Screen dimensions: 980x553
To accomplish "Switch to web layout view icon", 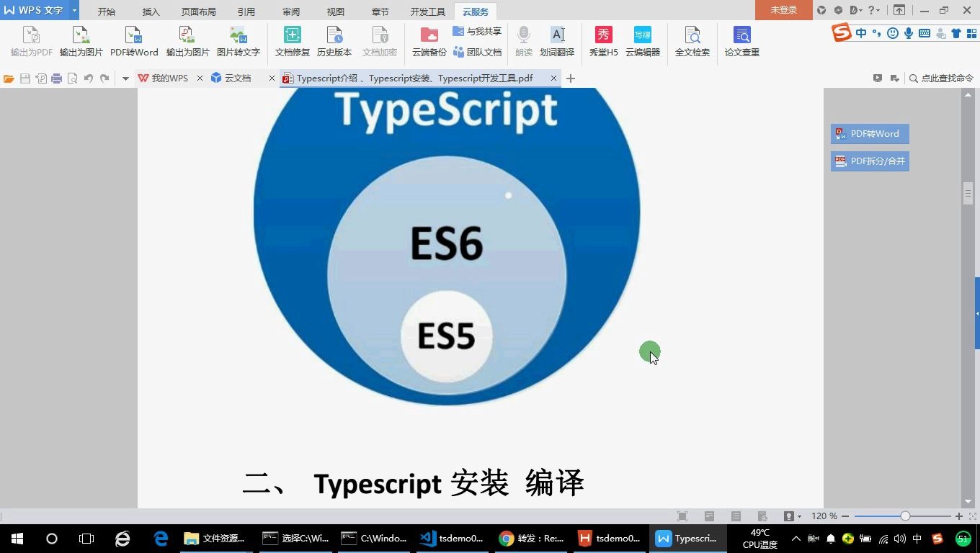I will point(762,516).
